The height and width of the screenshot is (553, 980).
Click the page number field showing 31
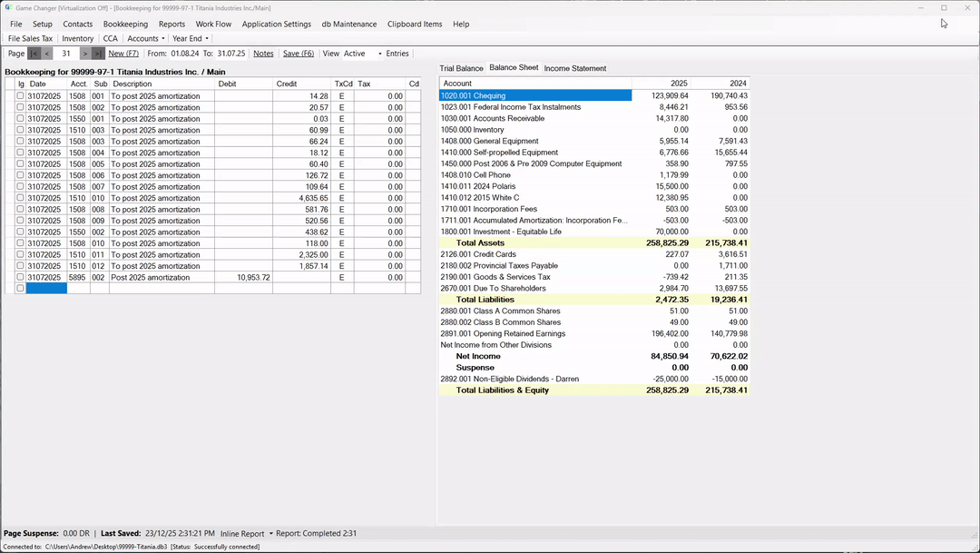coord(66,54)
